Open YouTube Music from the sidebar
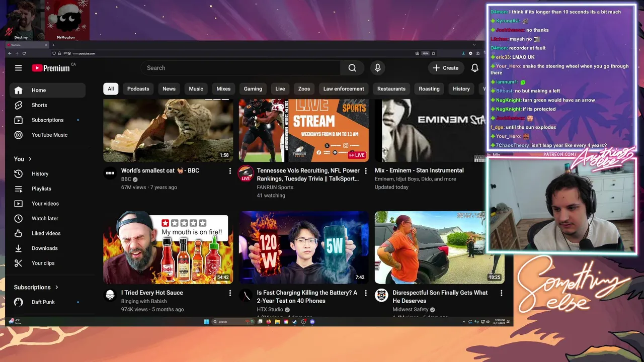Viewport: 644px width, 362px height. [47, 135]
